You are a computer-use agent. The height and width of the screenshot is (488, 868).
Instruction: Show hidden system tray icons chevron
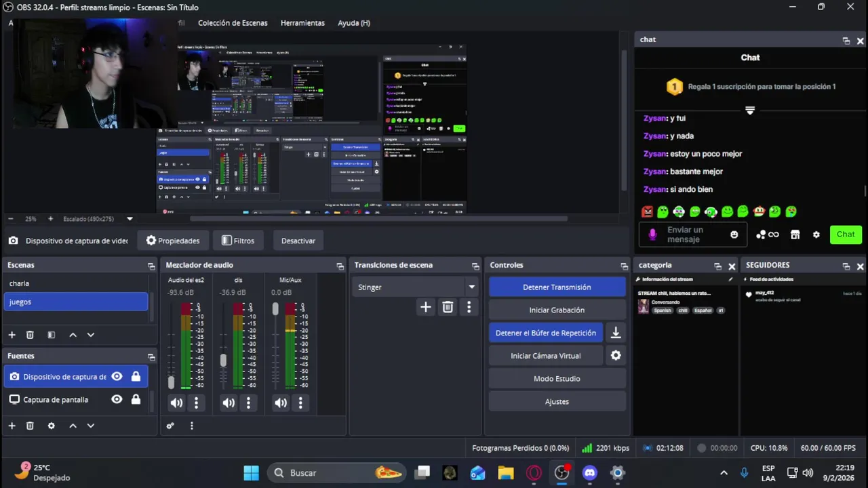click(724, 473)
